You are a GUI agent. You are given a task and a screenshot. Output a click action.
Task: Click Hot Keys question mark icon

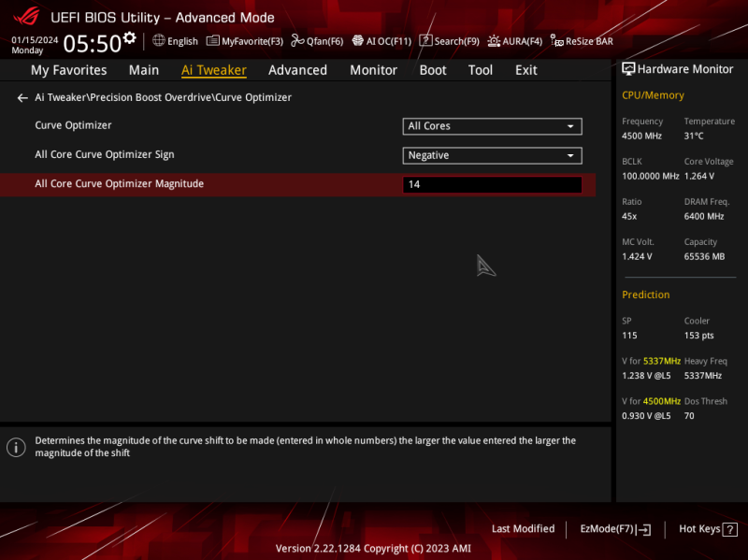[730, 529]
